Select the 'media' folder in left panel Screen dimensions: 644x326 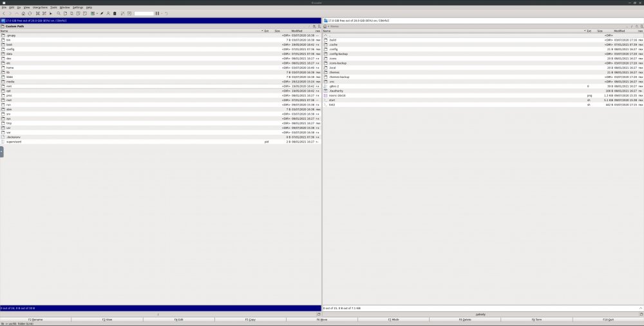coord(160,81)
